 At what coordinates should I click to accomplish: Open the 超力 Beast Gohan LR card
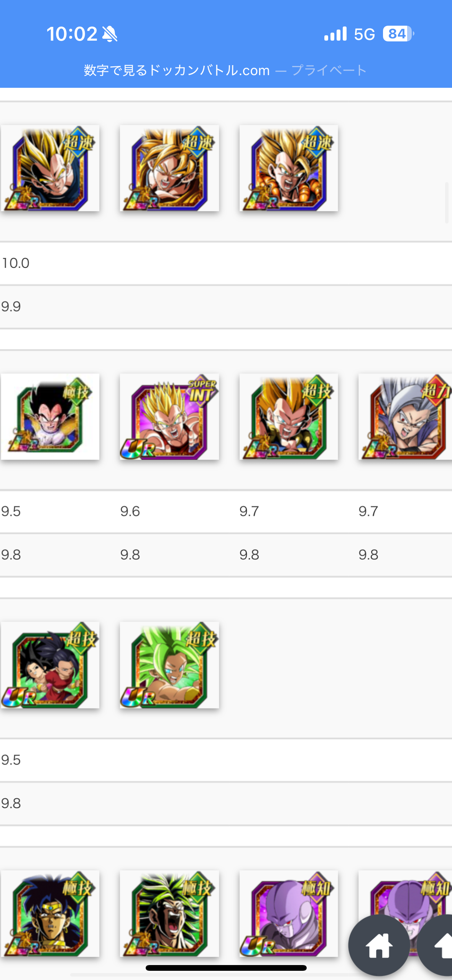coord(405,417)
